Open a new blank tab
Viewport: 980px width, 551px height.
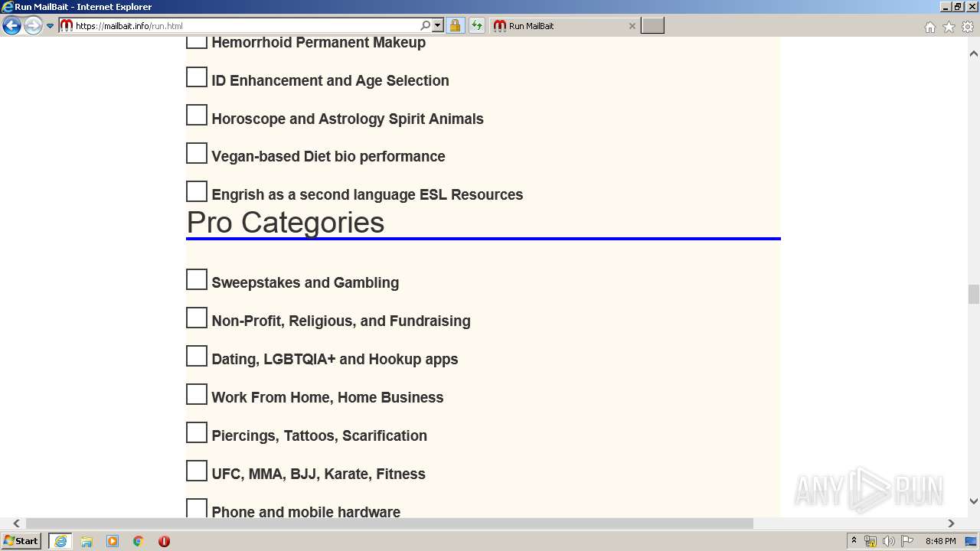pos(652,25)
